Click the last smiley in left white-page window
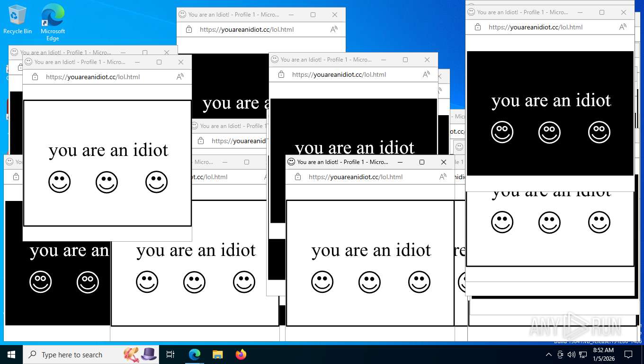The height and width of the screenshot is (364, 644). tap(157, 182)
